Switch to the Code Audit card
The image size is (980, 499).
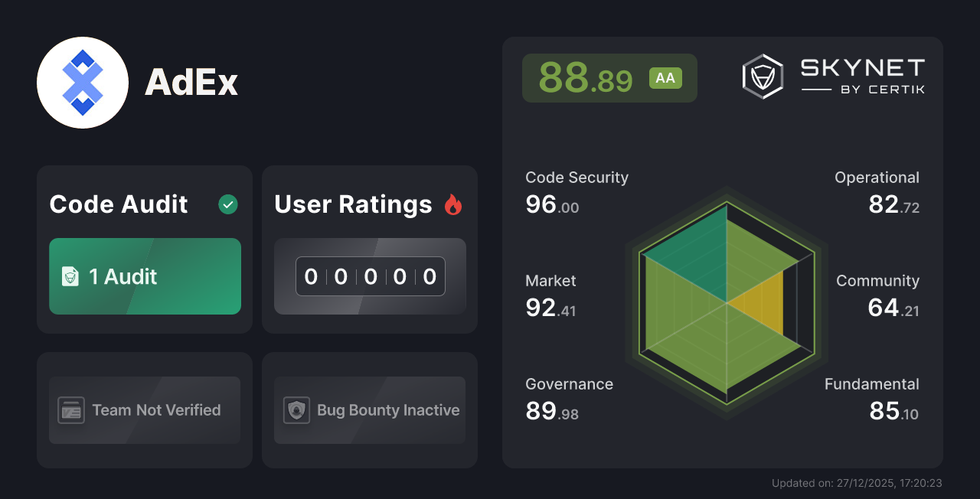pos(144,249)
